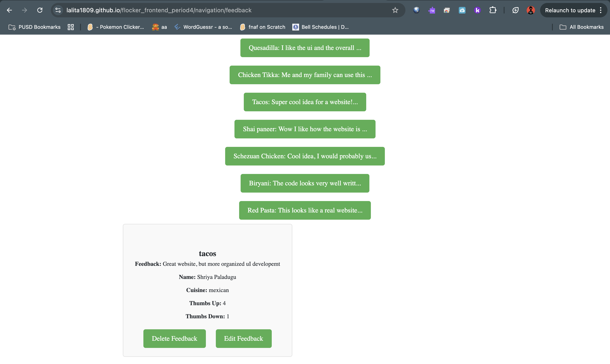610x364 pixels.
Task: Select the Biryani feedback button
Action: [305, 183]
